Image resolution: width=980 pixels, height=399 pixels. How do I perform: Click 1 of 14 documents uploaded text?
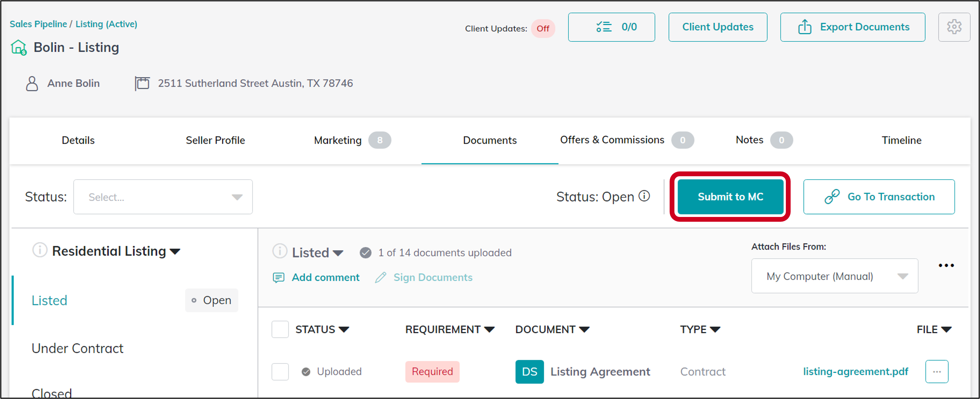pos(445,253)
